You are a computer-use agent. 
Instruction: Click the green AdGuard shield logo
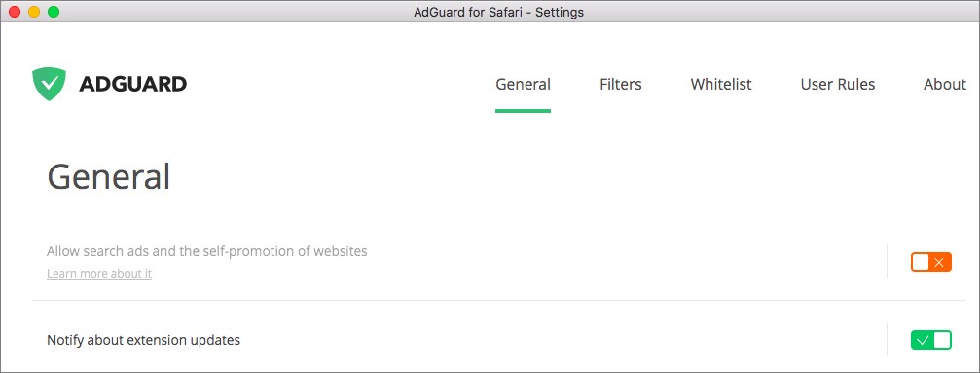click(49, 84)
